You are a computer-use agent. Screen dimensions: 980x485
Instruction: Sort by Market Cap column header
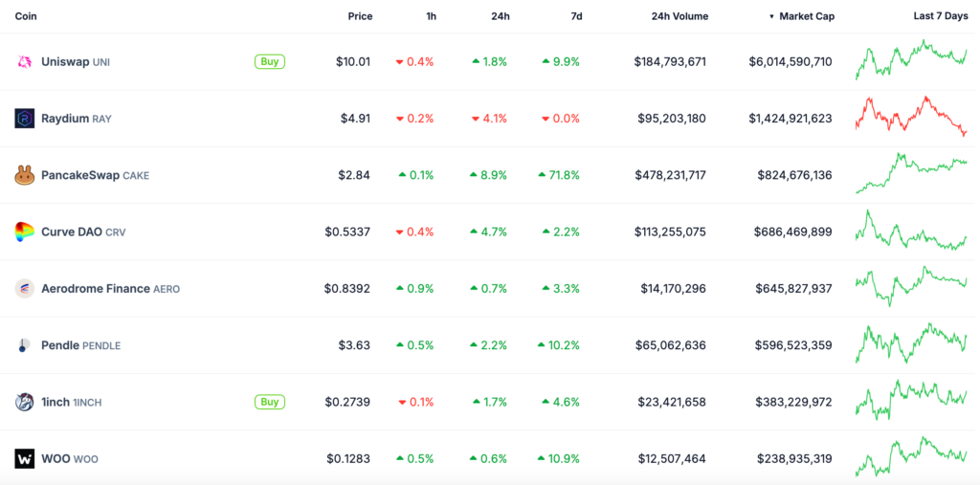[x=806, y=16]
